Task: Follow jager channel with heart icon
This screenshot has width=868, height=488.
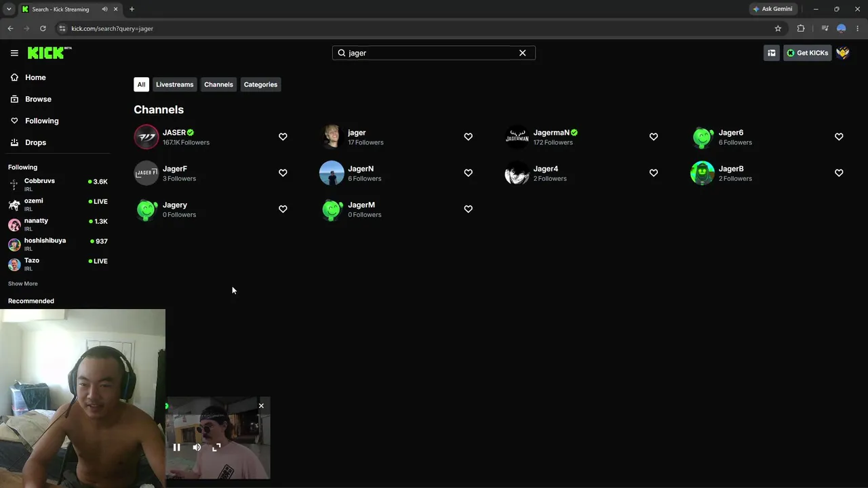Action: coord(468,137)
